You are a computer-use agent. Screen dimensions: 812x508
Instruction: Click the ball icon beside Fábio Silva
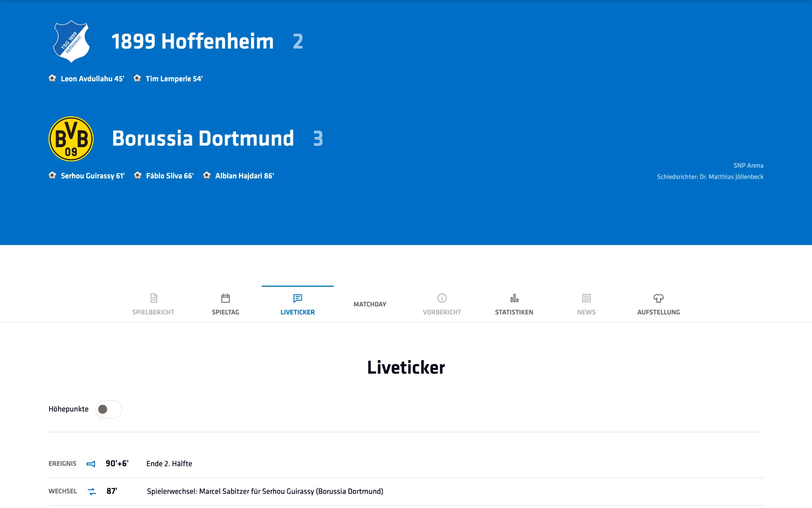pyautogui.click(x=138, y=176)
